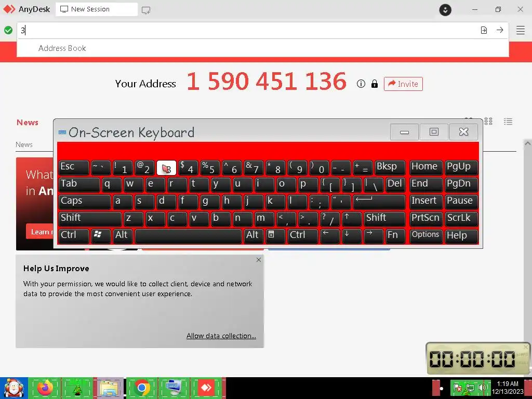Image resolution: width=532 pixels, height=399 pixels.
Task: Click the lock icon beside Your Address
Action: point(375,84)
